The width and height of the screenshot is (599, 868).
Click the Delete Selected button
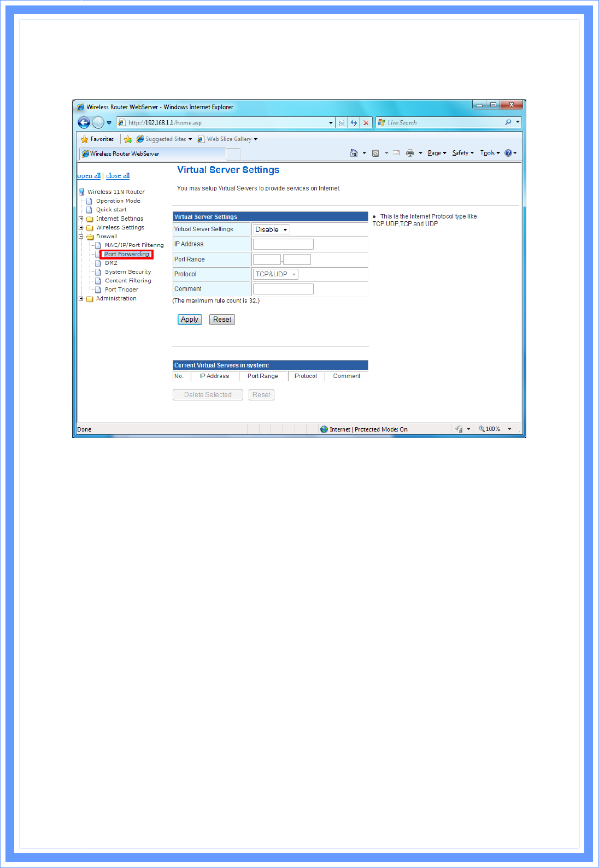208,395
